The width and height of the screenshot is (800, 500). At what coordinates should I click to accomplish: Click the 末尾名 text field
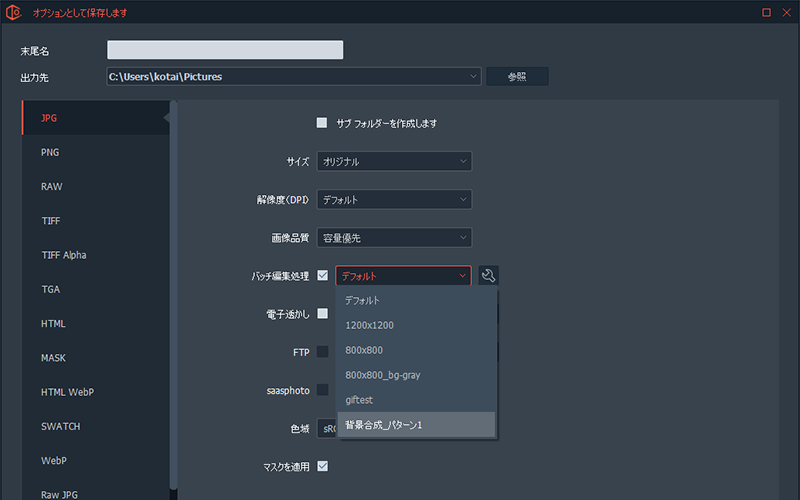pos(225,50)
